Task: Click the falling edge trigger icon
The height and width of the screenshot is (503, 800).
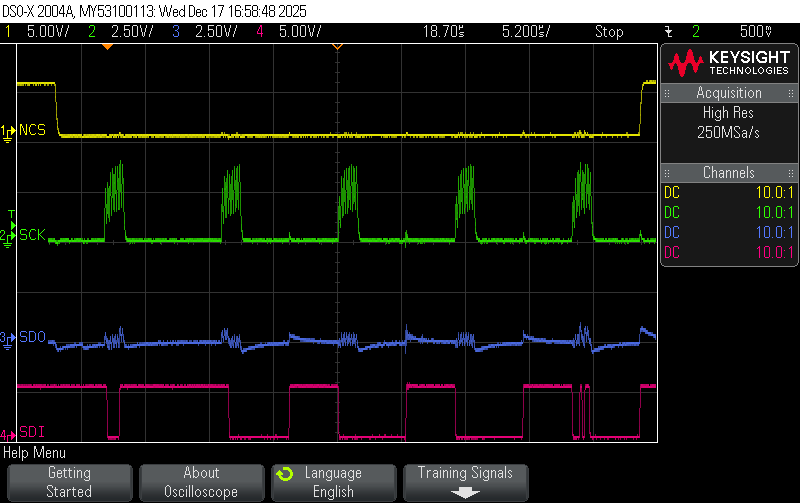Action: [669, 32]
